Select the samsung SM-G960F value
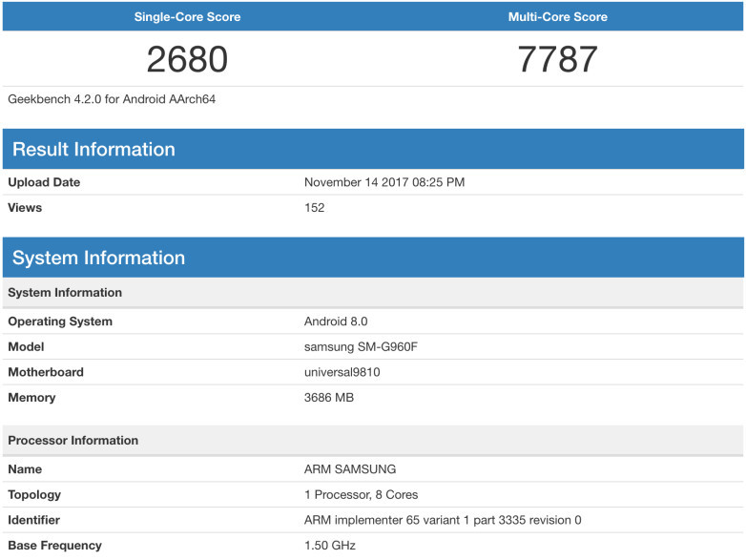The image size is (746, 560). coord(361,346)
